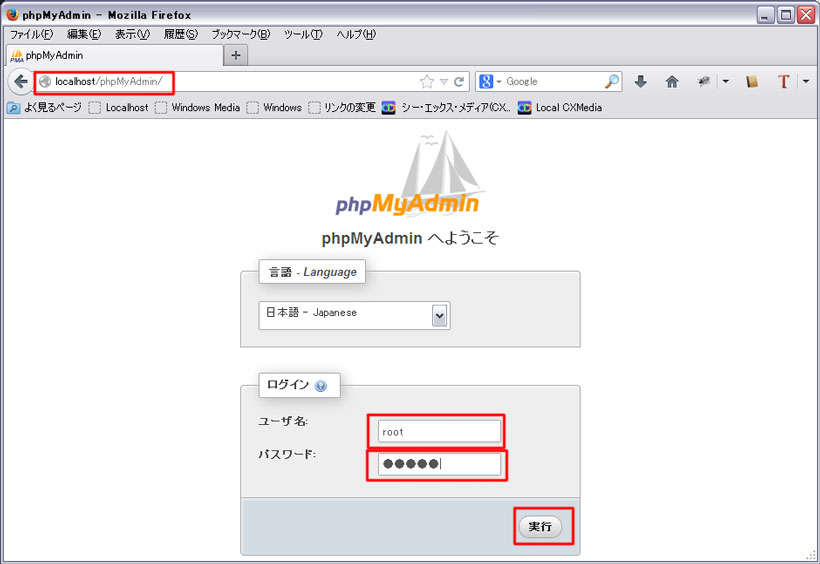This screenshot has height=564, width=820.
Task: Click the red T toolbar icon
Action: (783, 82)
